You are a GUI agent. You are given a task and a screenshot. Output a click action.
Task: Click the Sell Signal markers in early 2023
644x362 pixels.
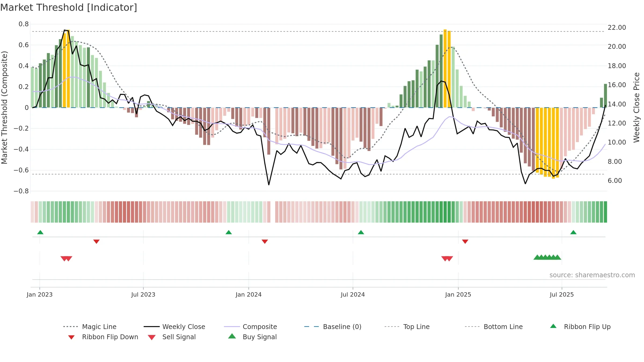click(66, 258)
